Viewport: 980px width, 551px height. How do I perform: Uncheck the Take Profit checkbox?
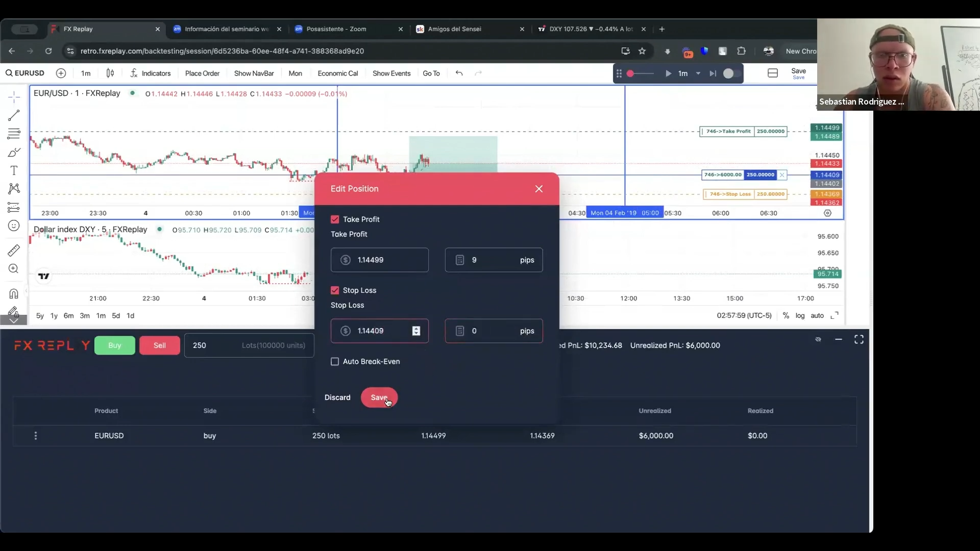(x=335, y=219)
